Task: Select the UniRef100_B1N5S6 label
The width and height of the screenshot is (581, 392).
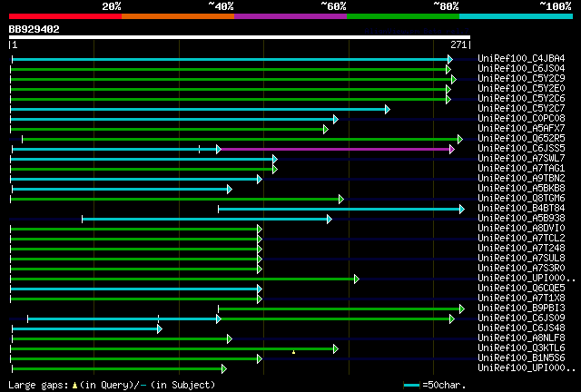Action: 521,358
